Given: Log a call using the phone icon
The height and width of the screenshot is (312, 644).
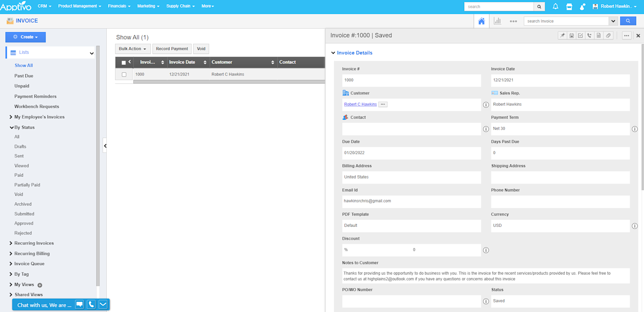Looking at the screenshot, I should (590, 35).
